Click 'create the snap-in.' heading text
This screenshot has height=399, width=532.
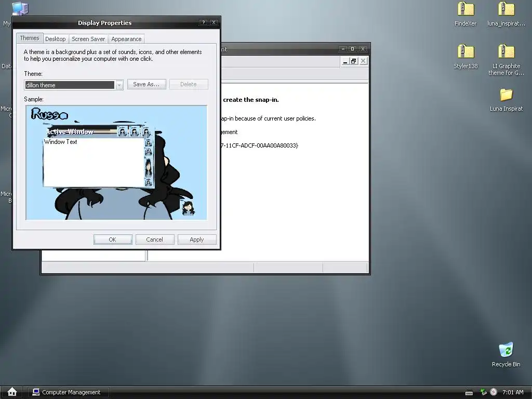tap(251, 100)
